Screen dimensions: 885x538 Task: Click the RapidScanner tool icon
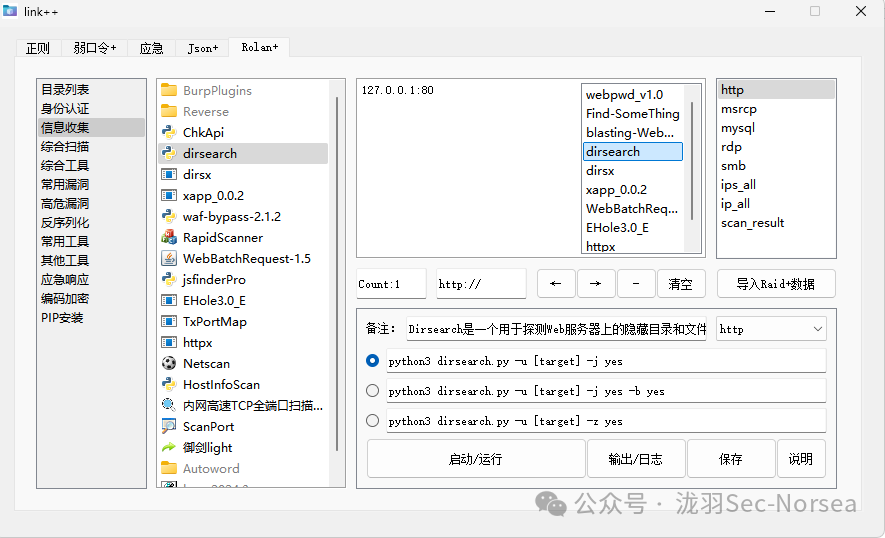tap(169, 238)
